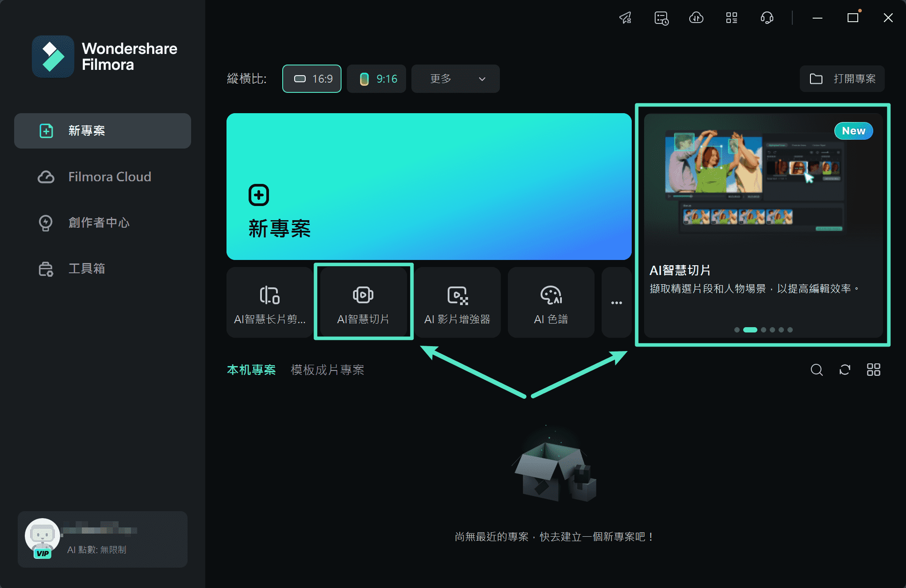Select the third carousel dot
Screen dimensions: 906x588
click(764, 330)
